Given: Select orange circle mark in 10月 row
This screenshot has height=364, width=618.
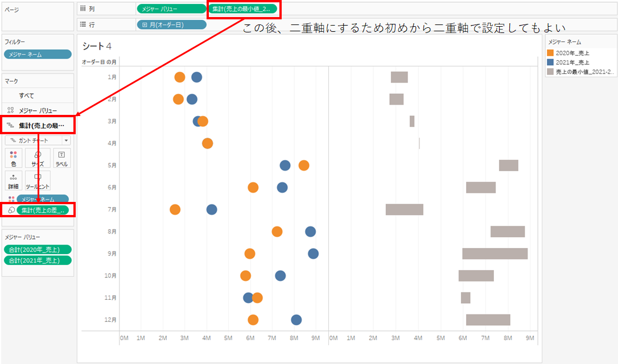Looking at the screenshot, I should click(245, 276).
